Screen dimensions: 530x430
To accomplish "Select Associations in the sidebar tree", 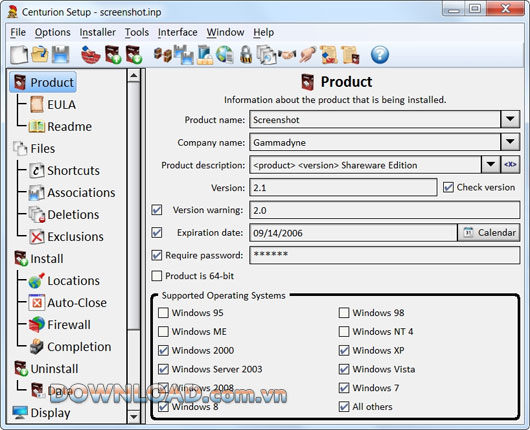I will 81,193.
